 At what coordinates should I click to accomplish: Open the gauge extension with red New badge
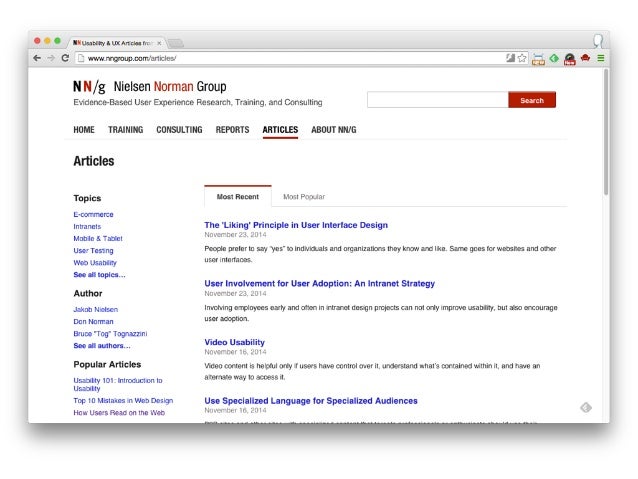point(570,59)
